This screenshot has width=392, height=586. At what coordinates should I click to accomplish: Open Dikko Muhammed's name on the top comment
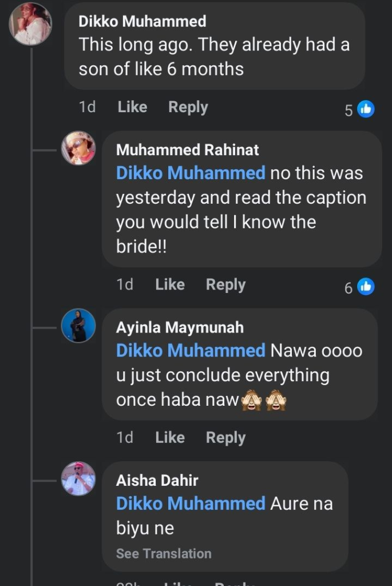point(142,22)
